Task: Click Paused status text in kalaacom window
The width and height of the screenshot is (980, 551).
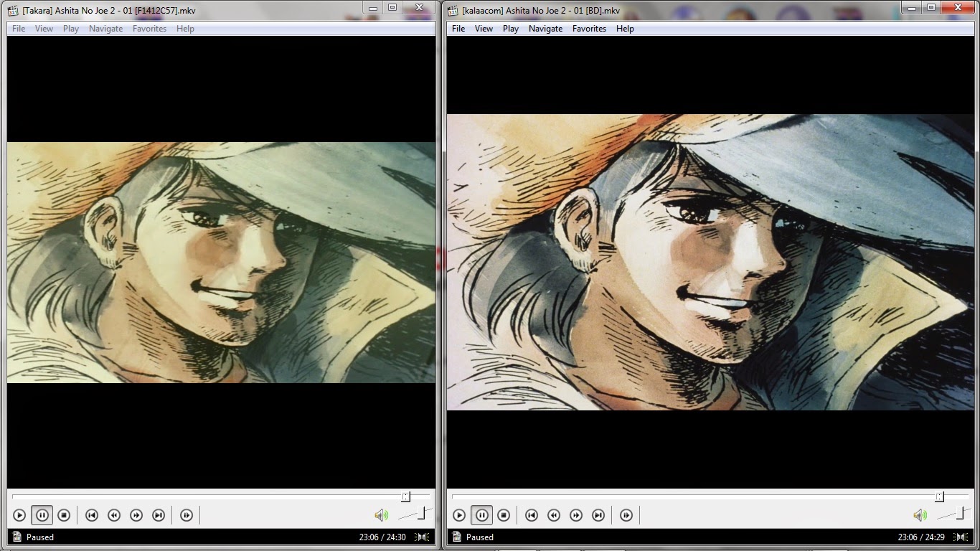Action: click(480, 537)
